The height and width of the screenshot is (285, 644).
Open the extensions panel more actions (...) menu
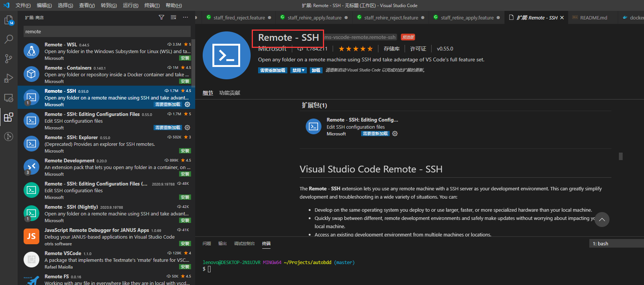pyautogui.click(x=185, y=18)
